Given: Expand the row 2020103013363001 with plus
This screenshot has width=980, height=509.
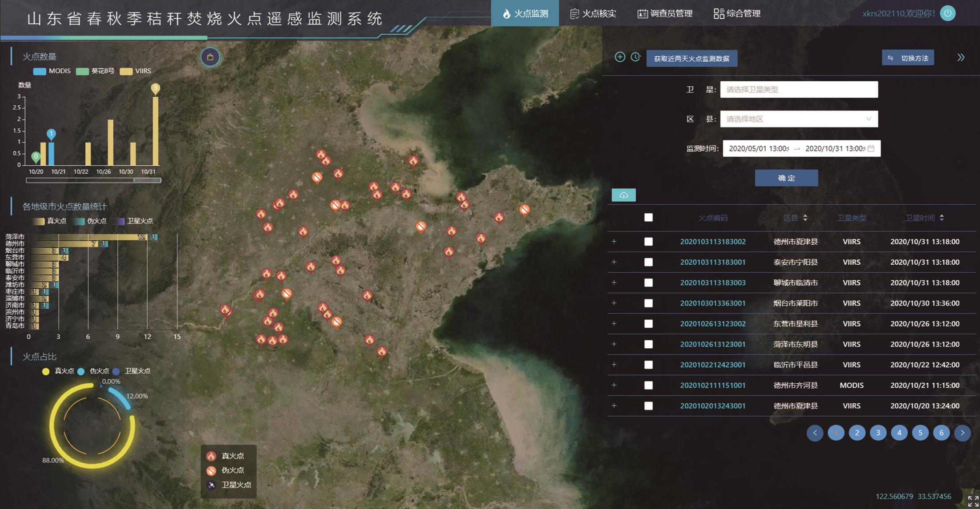Looking at the screenshot, I should coord(614,303).
